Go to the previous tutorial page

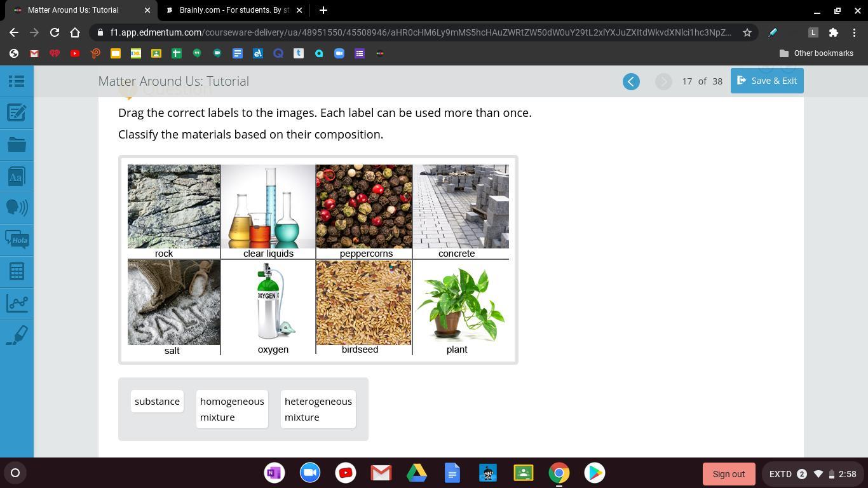click(x=631, y=81)
